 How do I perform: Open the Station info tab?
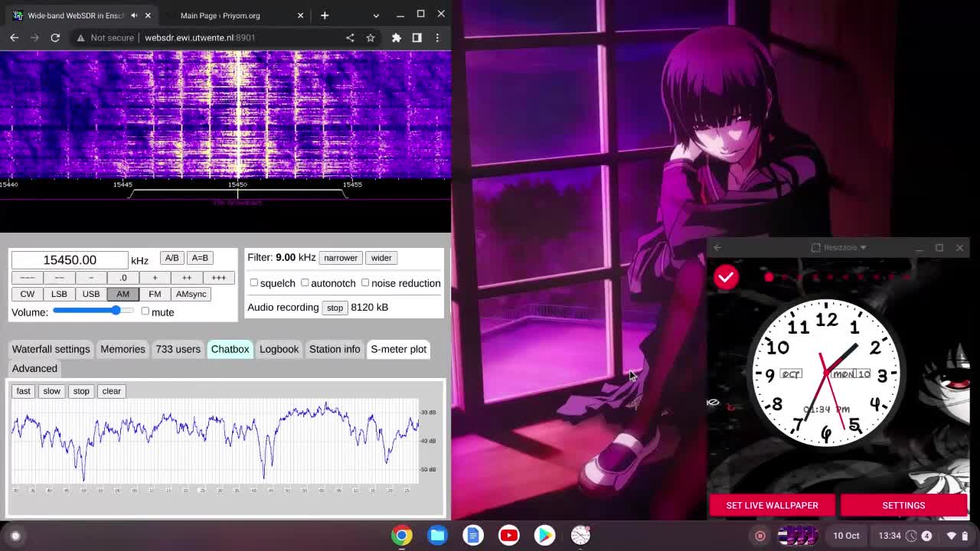(x=335, y=349)
